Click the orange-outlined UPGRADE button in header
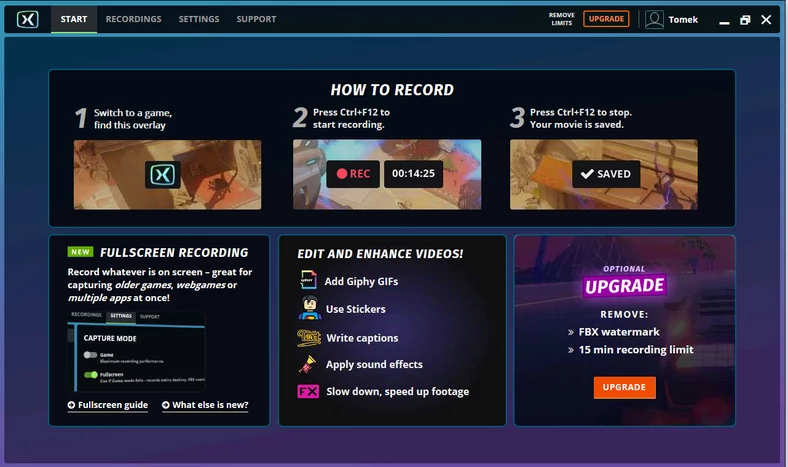The width and height of the screenshot is (788, 467). (606, 19)
